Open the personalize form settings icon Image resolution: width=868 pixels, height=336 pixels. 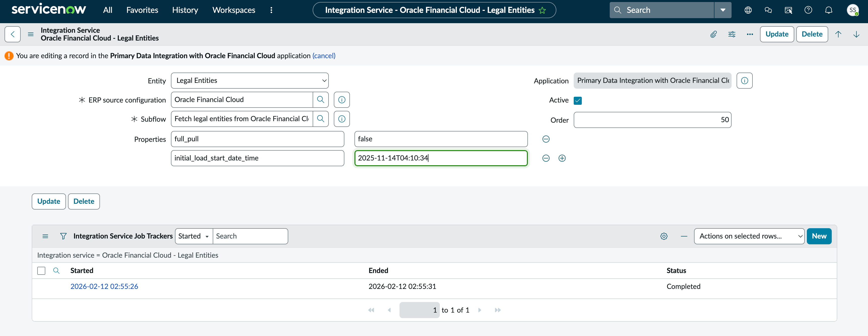(x=732, y=34)
